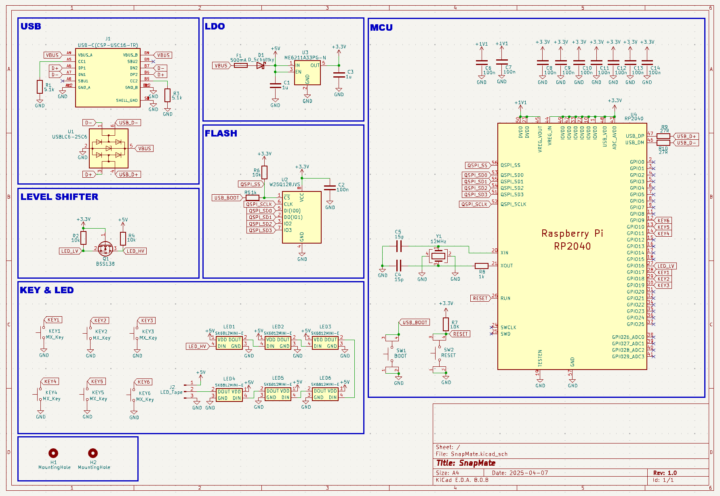Select the FLASH section title text

click(x=220, y=133)
